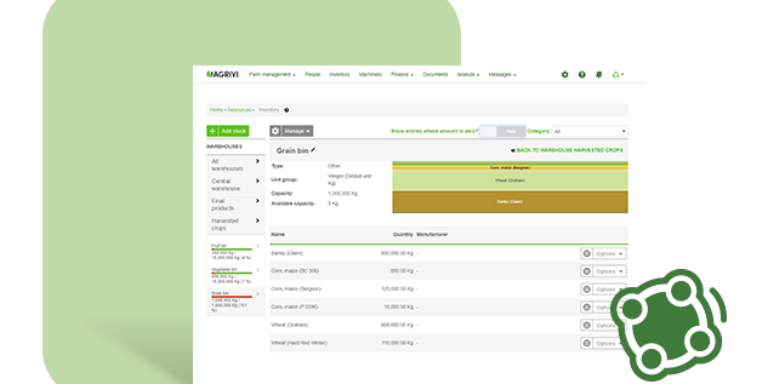The width and height of the screenshot is (768, 384).
Task: Click the help question mark icon
Action: click(582, 75)
